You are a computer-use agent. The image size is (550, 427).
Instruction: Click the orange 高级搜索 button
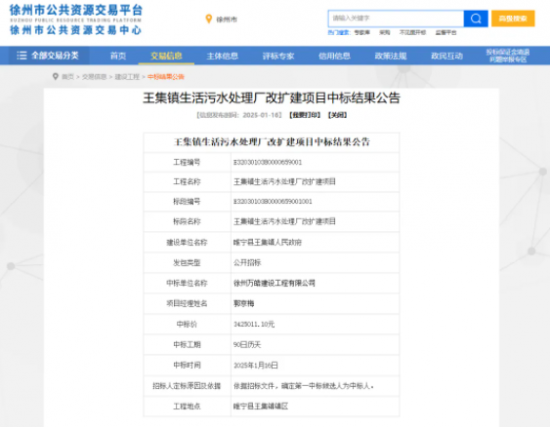click(513, 18)
